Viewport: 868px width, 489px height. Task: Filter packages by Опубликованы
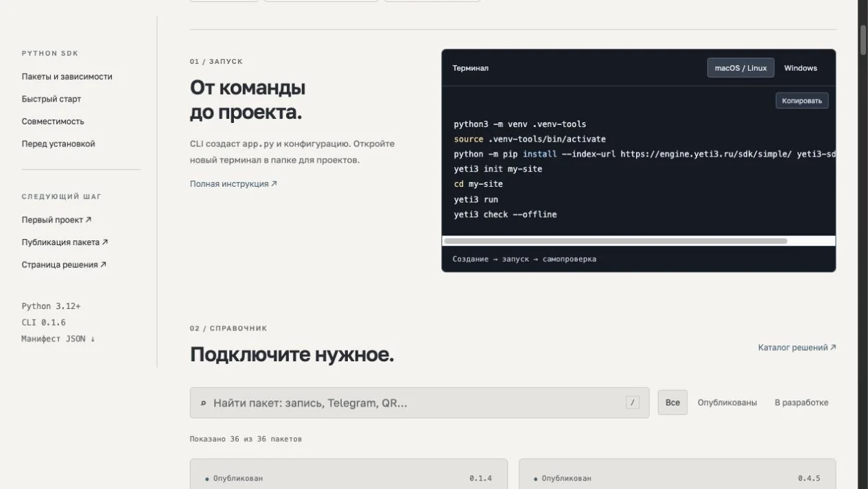pyautogui.click(x=727, y=402)
